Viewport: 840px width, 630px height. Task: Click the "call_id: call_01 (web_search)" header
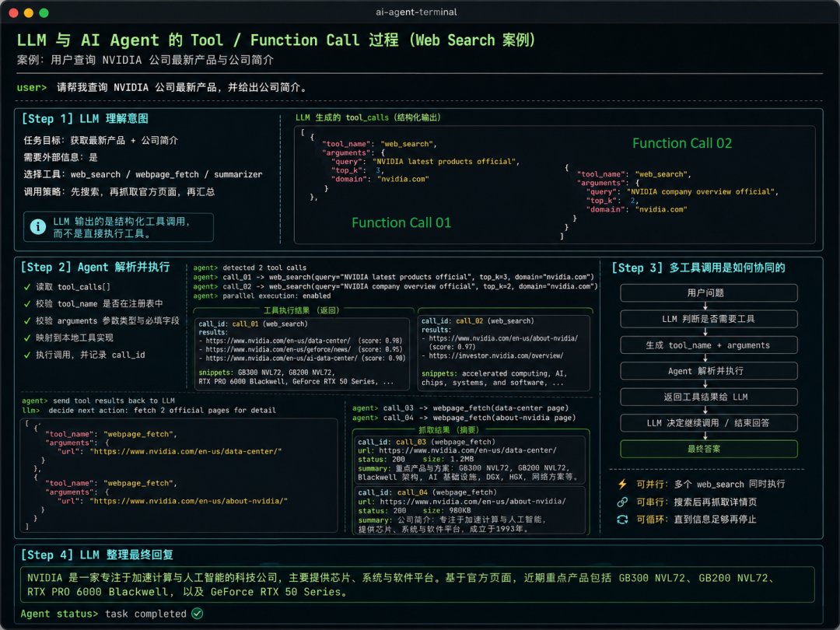coord(253,324)
